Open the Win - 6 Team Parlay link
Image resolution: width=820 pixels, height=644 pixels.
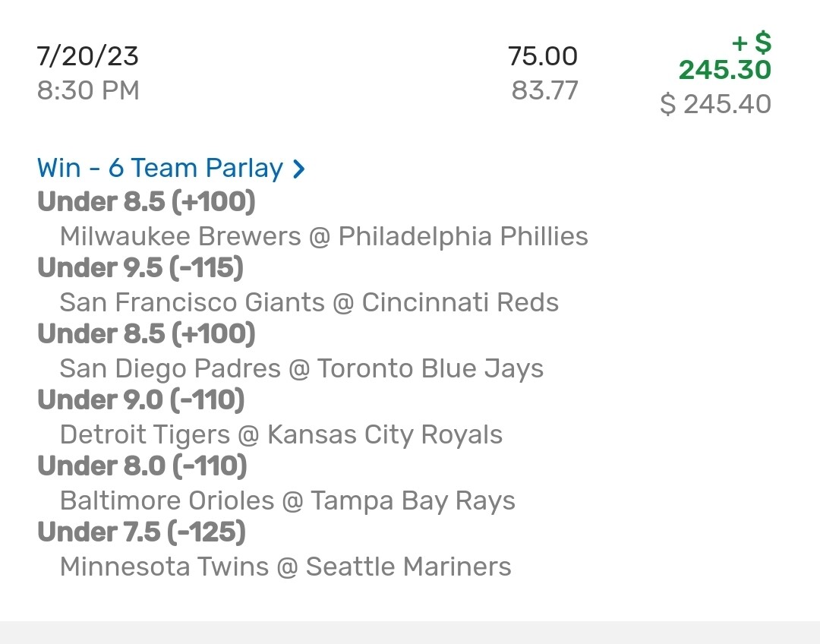point(160,168)
